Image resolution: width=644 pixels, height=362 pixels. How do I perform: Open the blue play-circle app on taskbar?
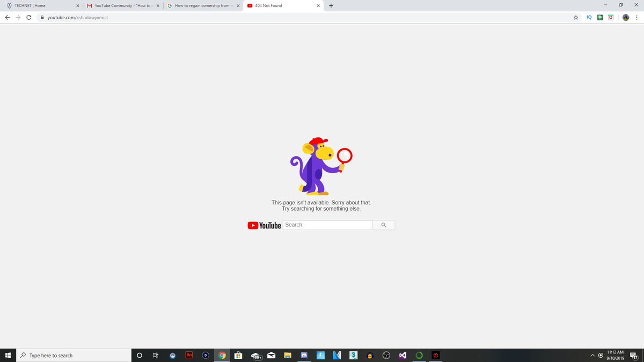[x=205, y=355]
